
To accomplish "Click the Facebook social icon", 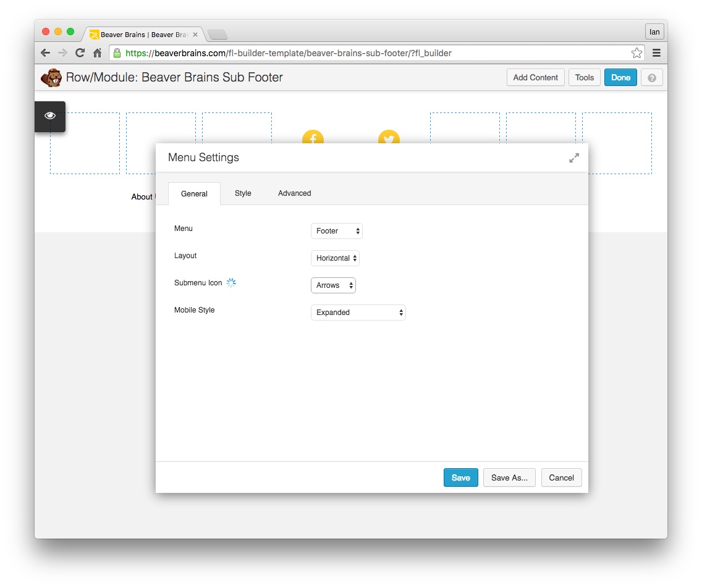I will click(313, 136).
